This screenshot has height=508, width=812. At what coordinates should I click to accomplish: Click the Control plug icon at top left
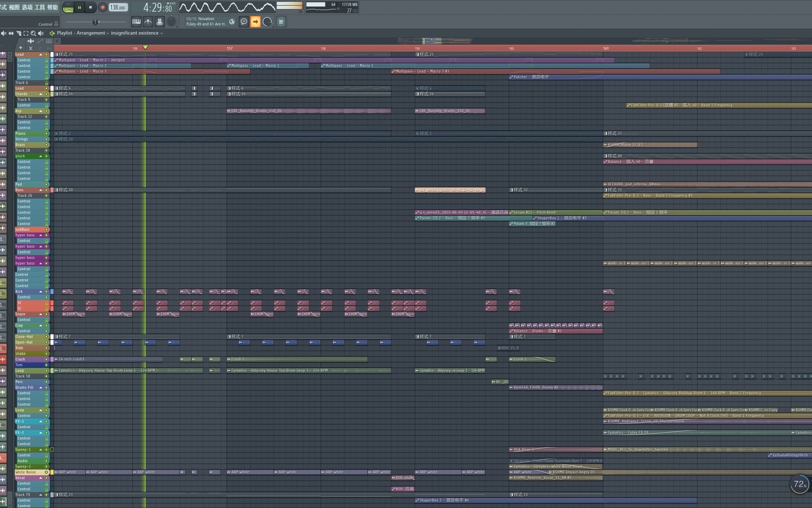[x=56, y=24]
